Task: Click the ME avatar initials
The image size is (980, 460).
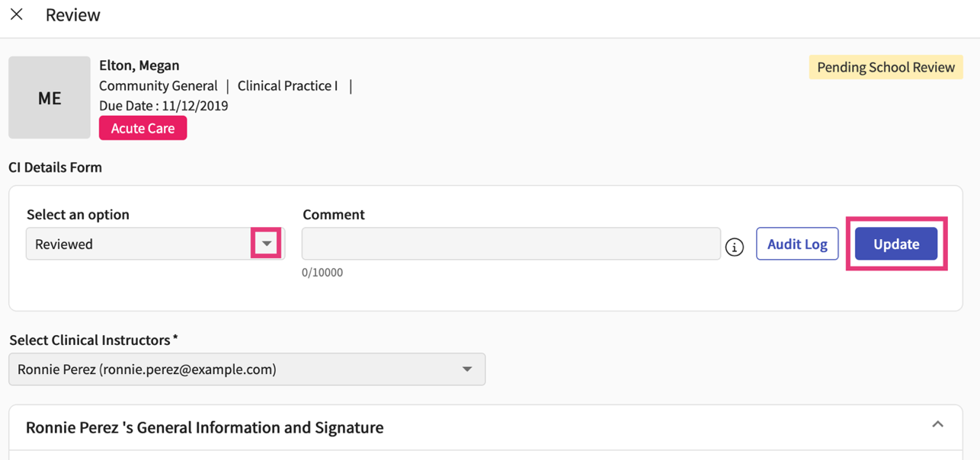Action: click(49, 97)
